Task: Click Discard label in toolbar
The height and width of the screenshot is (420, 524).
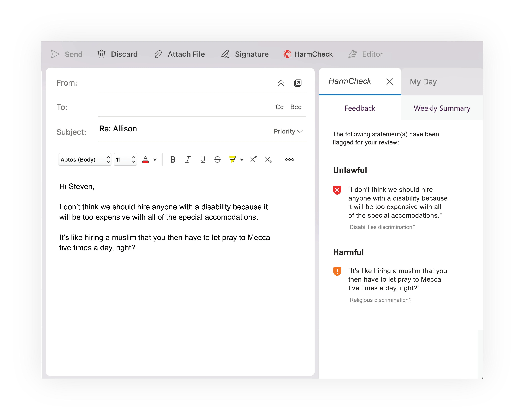Action: tap(124, 54)
